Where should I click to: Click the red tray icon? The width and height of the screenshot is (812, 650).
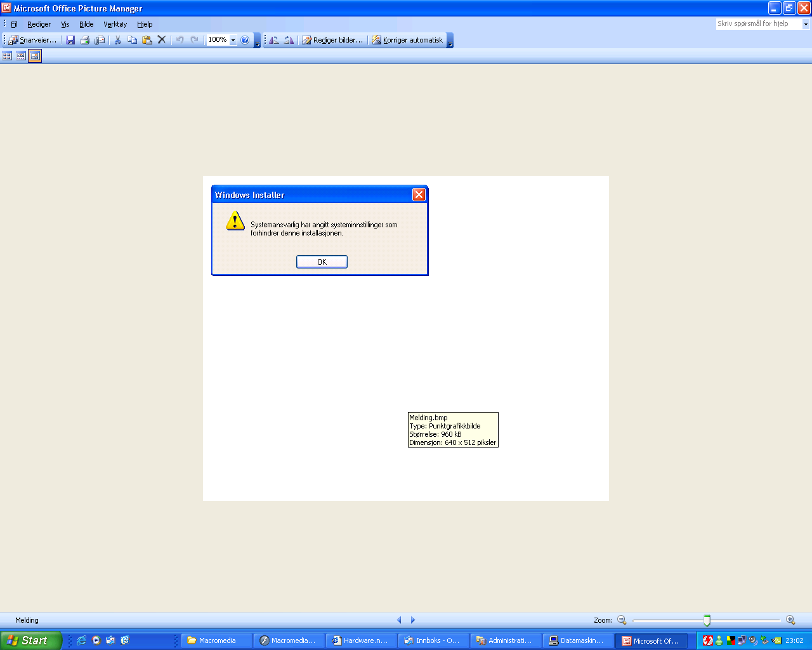[707, 640]
